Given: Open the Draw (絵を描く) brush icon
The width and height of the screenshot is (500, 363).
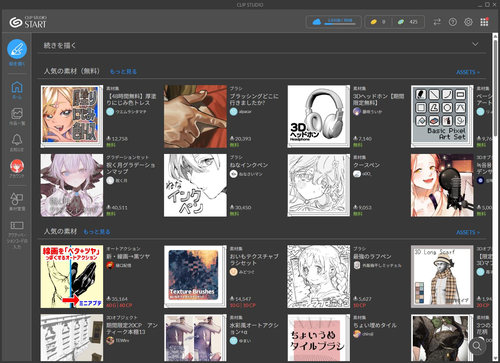Looking at the screenshot, I should [17, 49].
